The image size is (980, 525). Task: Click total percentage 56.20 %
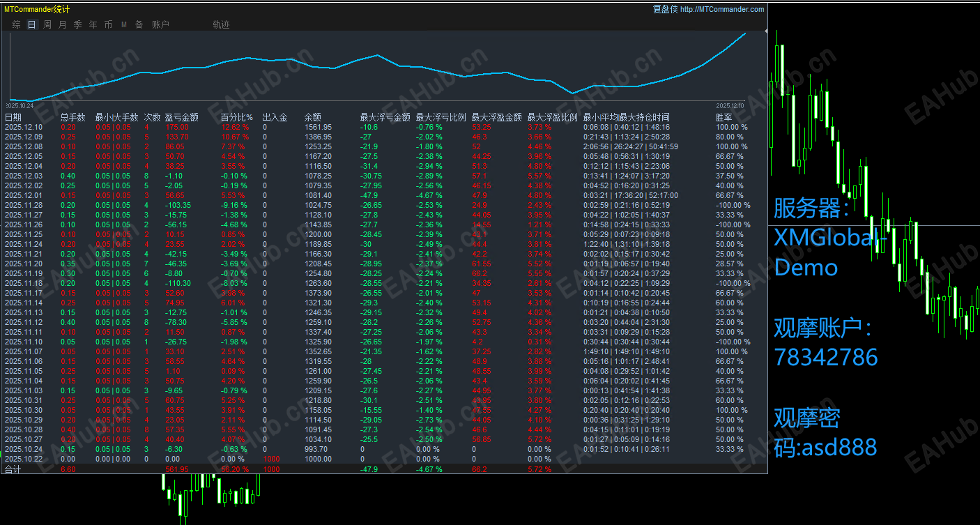(236, 470)
